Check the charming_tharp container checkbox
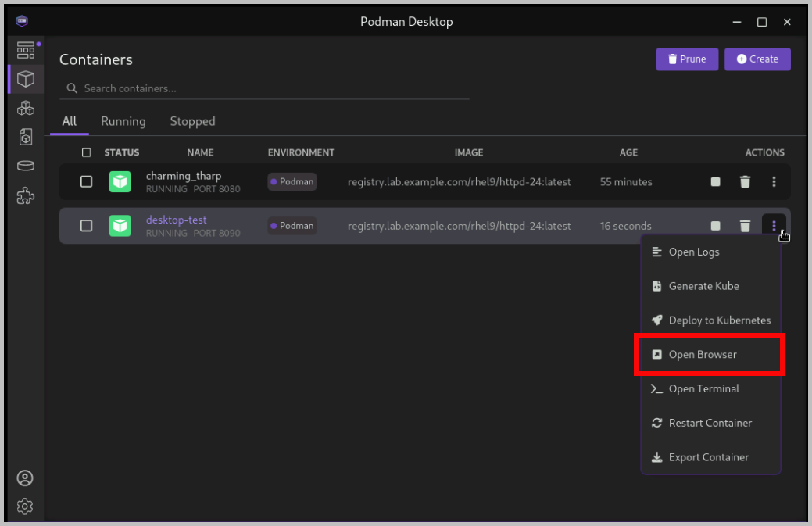812x526 pixels. [x=87, y=182]
